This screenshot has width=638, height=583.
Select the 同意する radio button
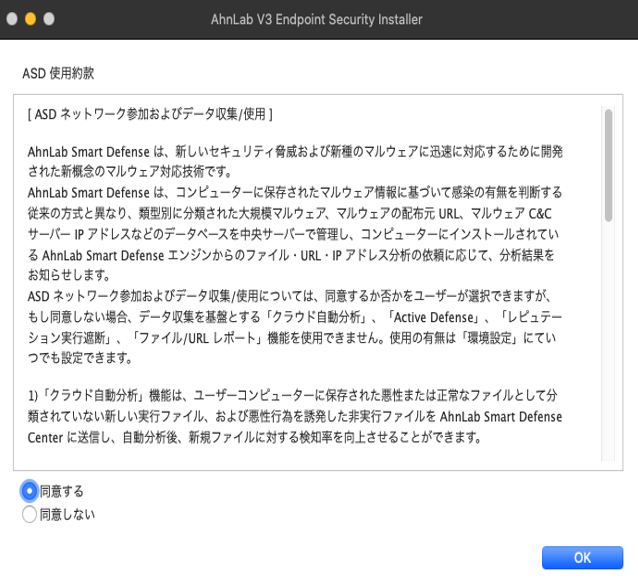pos(29,491)
